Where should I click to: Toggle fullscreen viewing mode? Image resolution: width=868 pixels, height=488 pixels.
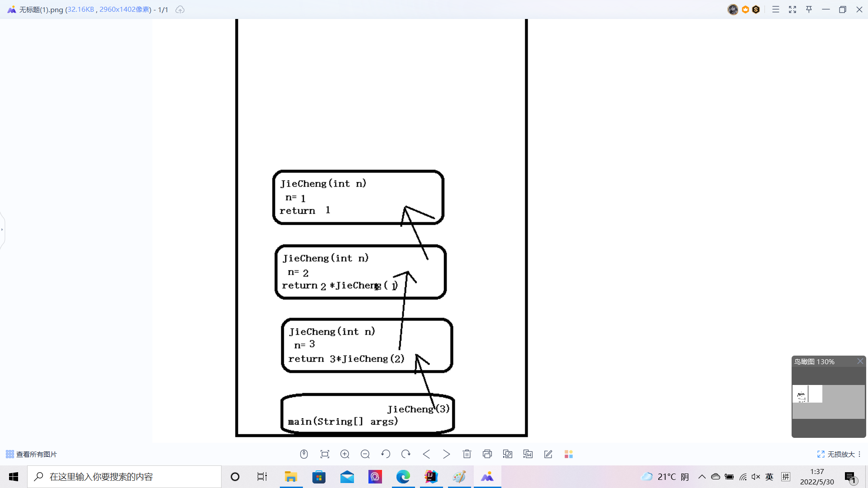[793, 9]
